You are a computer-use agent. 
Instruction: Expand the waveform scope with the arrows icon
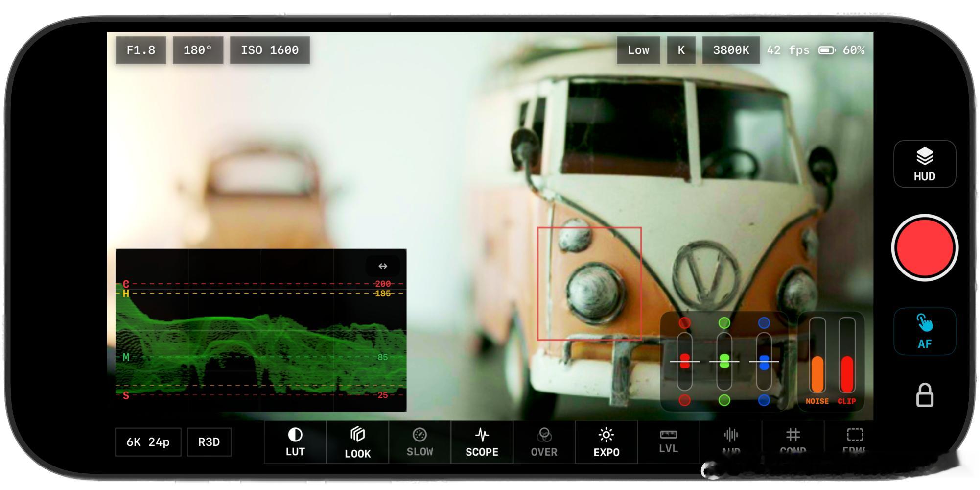[x=383, y=266]
